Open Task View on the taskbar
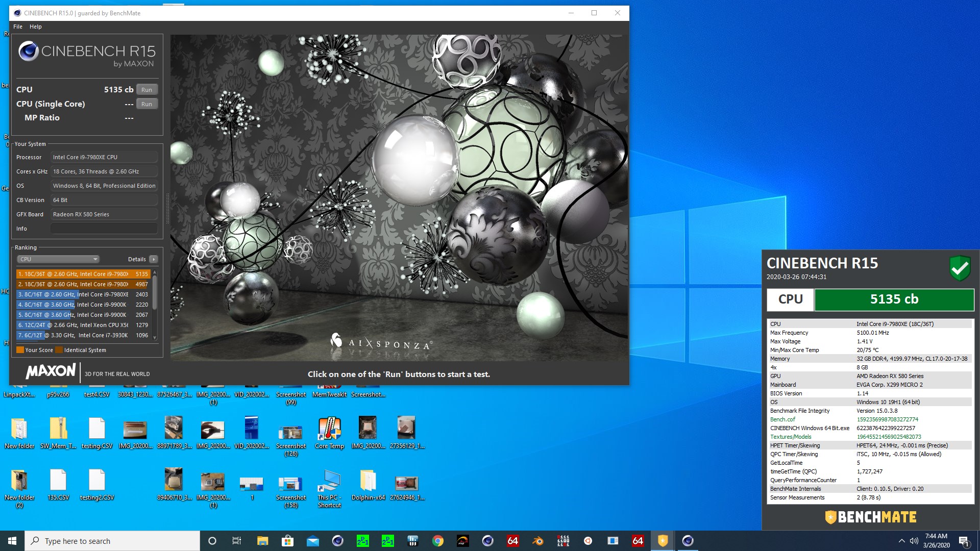Screen dimensions: 980x551 click(x=237, y=541)
